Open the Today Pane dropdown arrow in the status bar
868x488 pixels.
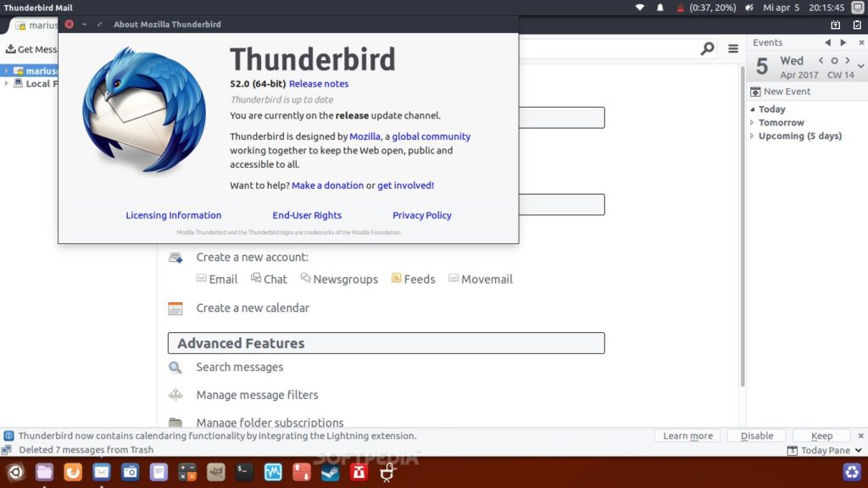point(859,451)
